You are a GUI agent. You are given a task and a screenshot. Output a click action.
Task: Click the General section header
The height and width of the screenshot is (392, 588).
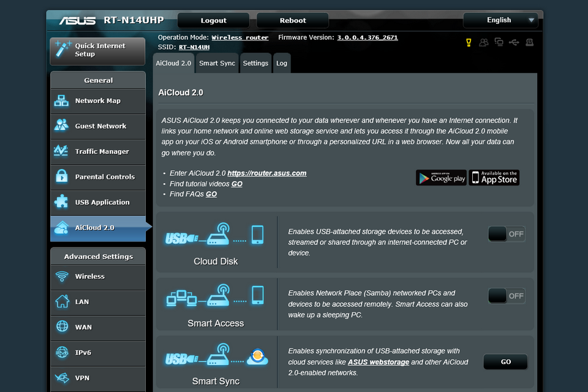[98, 80]
